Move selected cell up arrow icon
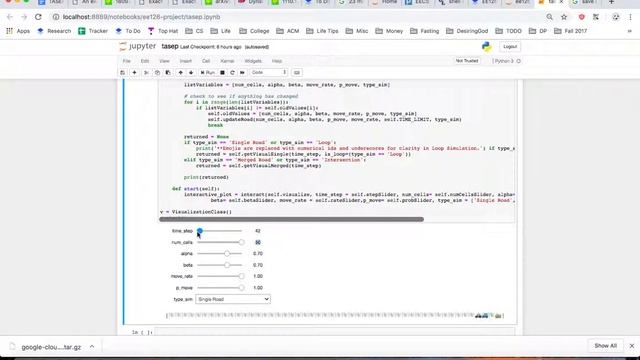This screenshot has width=640, height=360. coord(180,72)
